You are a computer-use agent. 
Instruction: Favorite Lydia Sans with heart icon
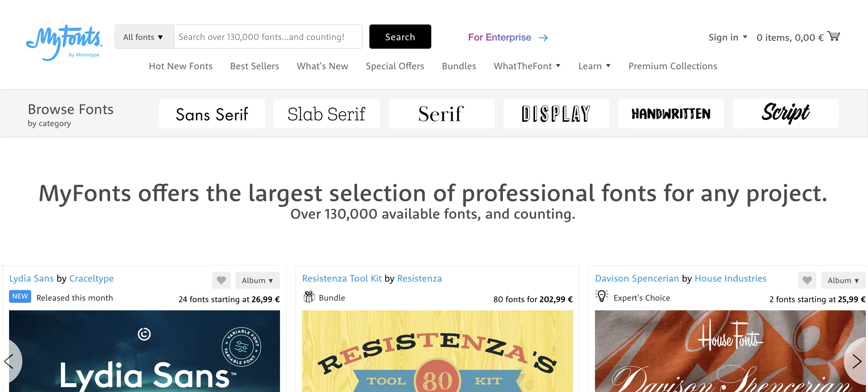(221, 280)
